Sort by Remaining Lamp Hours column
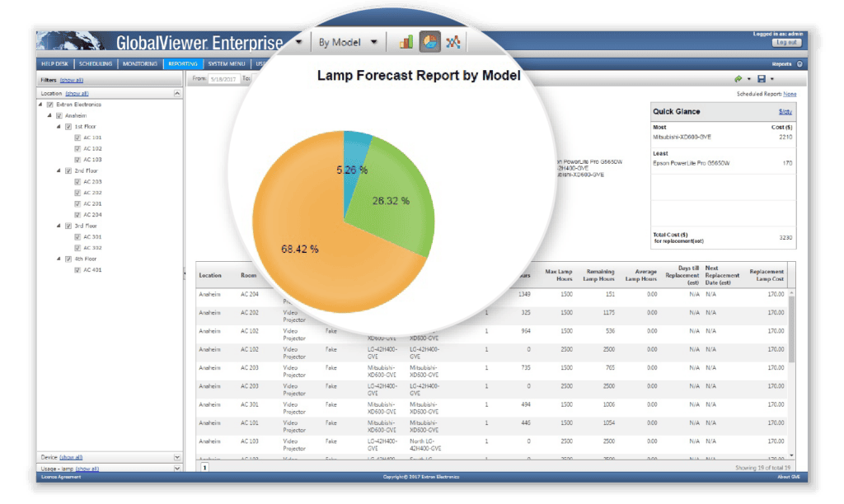The image size is (844, 504). coord(598,275)
